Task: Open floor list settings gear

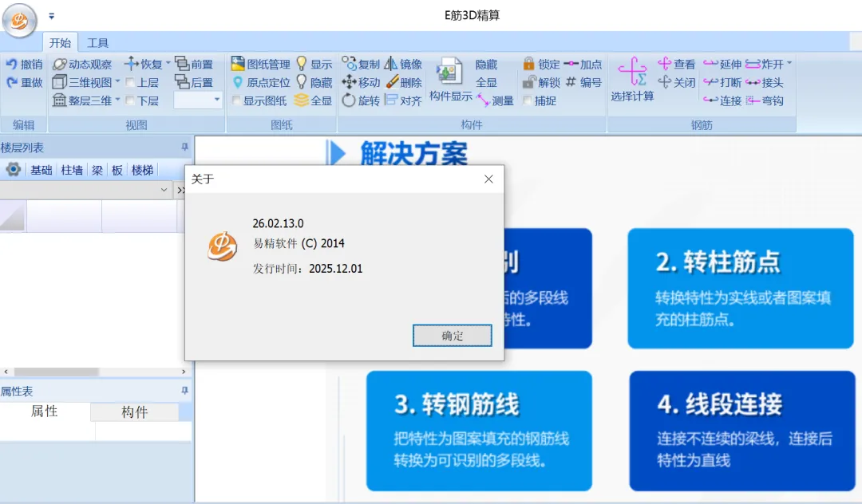Action: tap(14, 170)
